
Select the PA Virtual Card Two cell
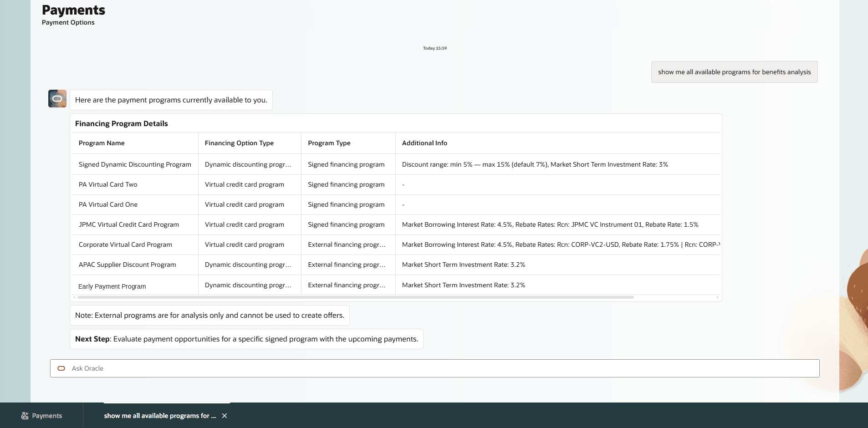tap(135, 184)
